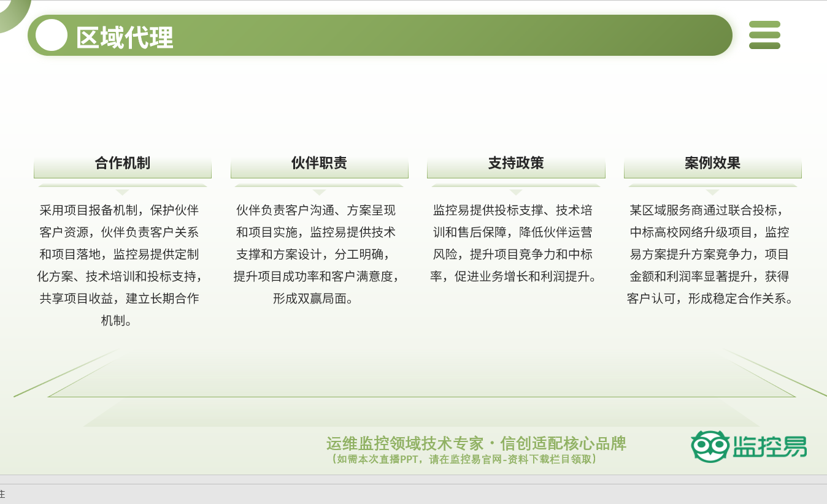Screen dimensions: 827x504
Task: Click the paragraph starting with 采用项目报备机制
Action: point(120,265)
